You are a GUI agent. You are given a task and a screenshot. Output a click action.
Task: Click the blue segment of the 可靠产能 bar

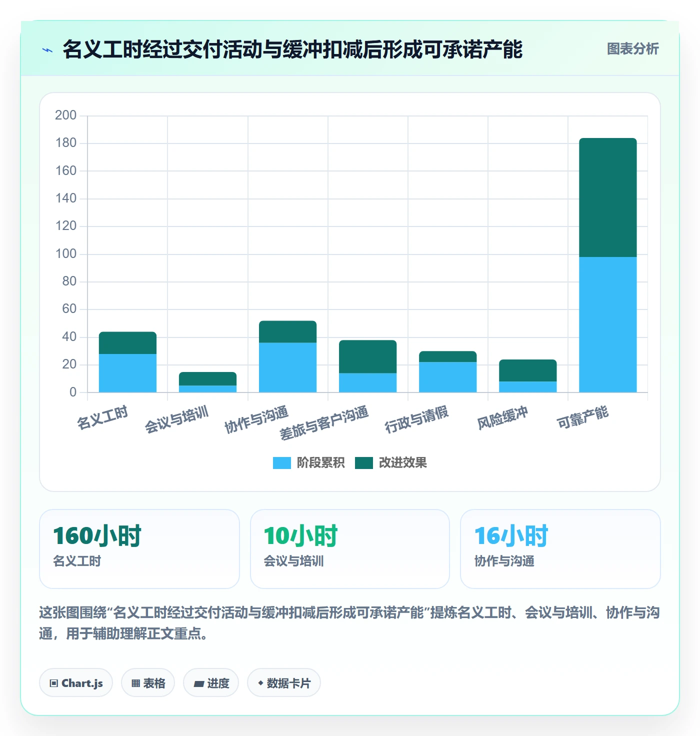click(607, 324)
